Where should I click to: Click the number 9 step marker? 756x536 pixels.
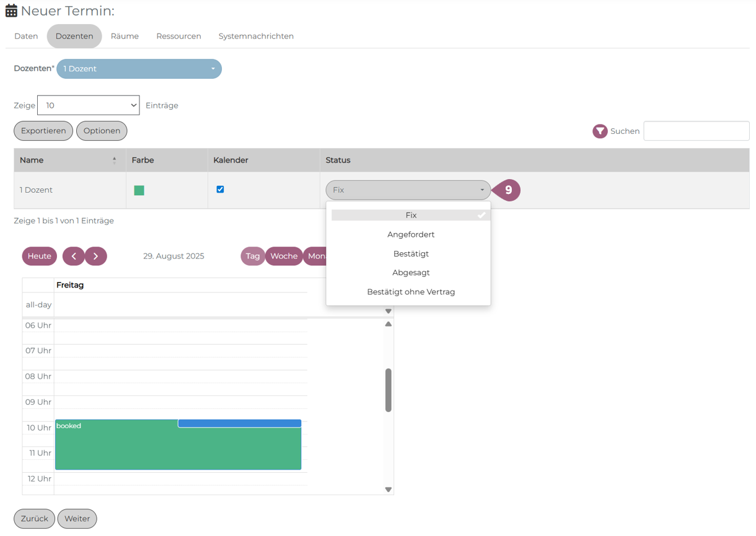pos(508,190)
